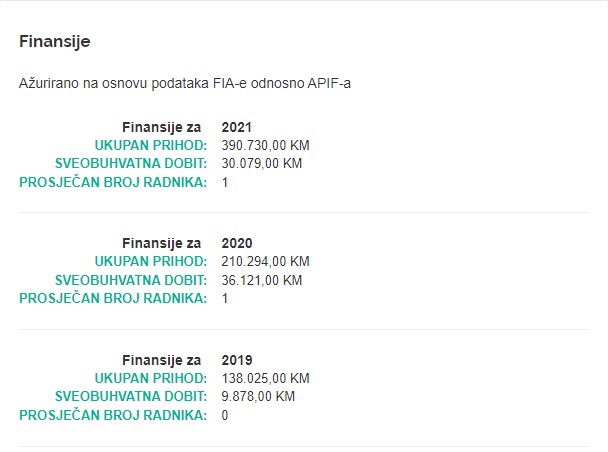The image size is (608, 452).
Task: Click the Finansije section heading
Action: point(55,41)
